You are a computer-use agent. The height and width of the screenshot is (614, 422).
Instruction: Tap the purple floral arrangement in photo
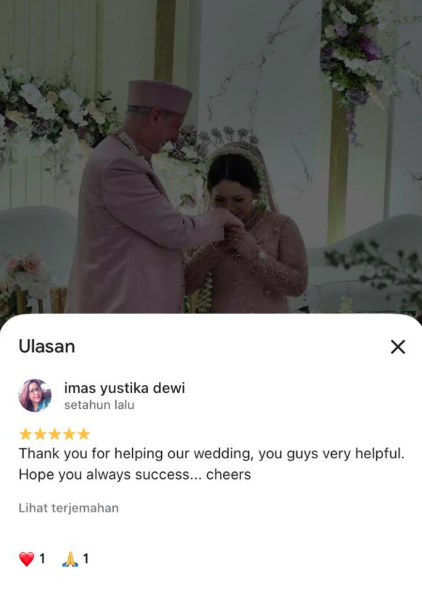(x=350, y=55)
